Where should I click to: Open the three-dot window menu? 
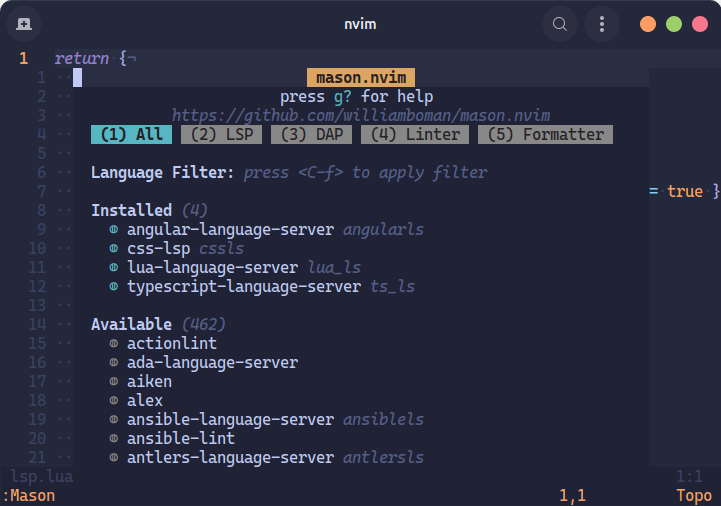pyautogui.click(x=602, y=24)
